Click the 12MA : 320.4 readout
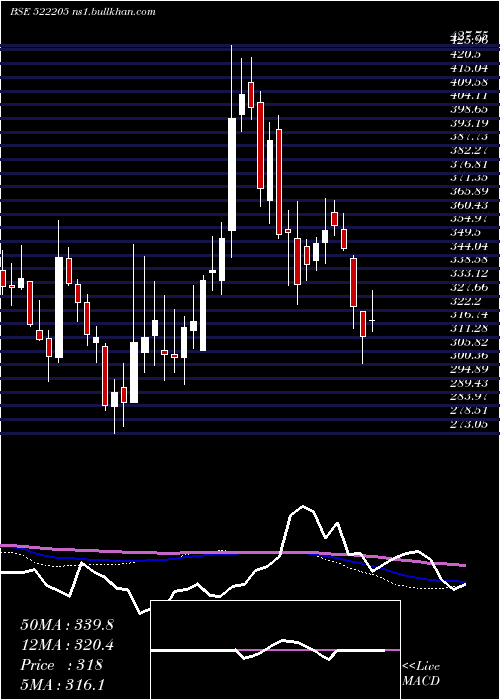Screen dimensions: 500x700 [67, 645]
